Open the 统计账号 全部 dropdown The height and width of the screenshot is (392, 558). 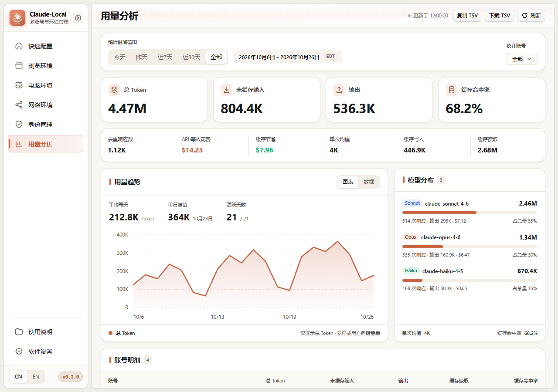click(x=522, y=59)
